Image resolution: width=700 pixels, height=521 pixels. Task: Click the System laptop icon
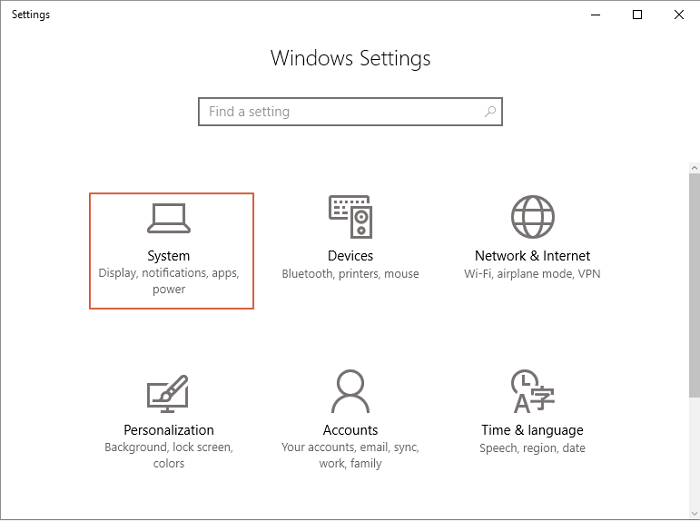tap(168, 218)
